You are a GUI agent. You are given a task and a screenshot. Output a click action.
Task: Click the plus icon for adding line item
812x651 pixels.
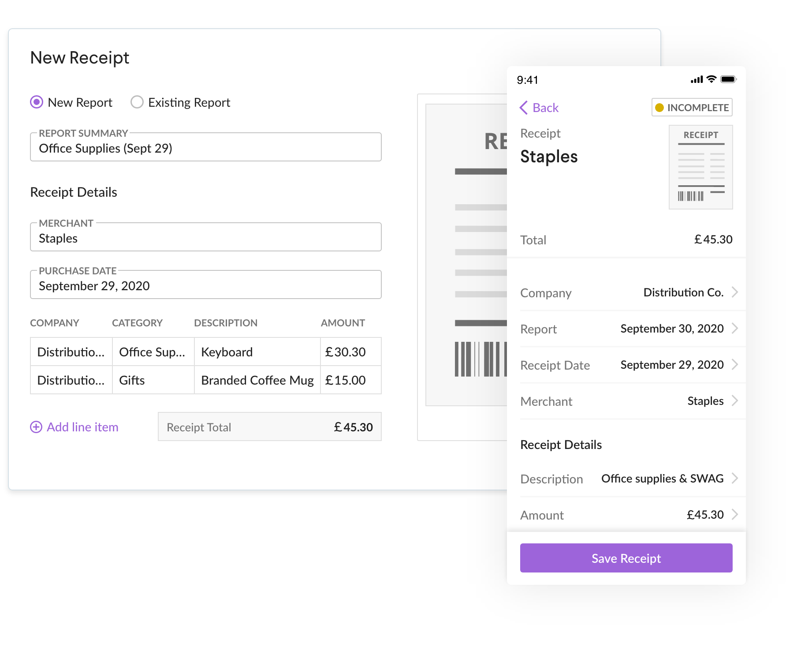point(36,427)
